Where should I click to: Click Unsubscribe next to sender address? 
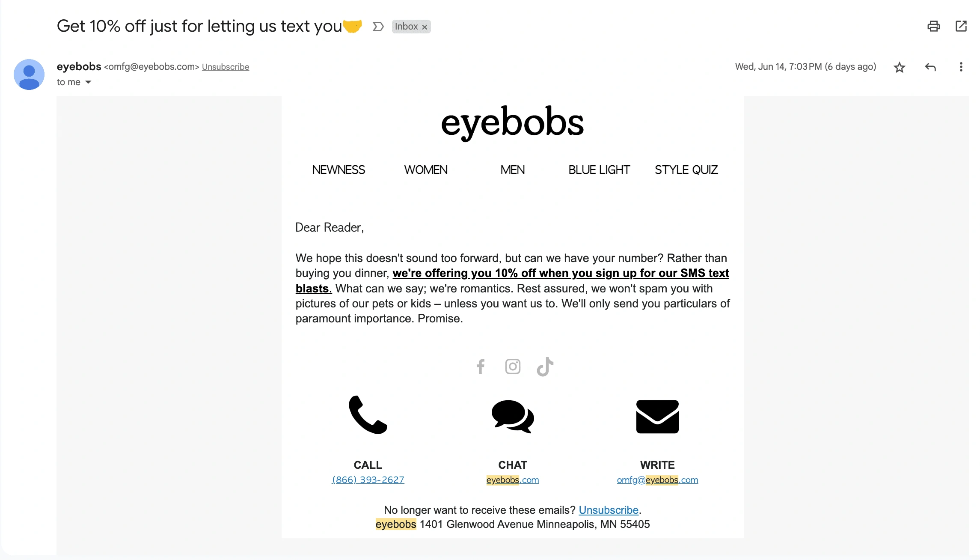[226, 67]
